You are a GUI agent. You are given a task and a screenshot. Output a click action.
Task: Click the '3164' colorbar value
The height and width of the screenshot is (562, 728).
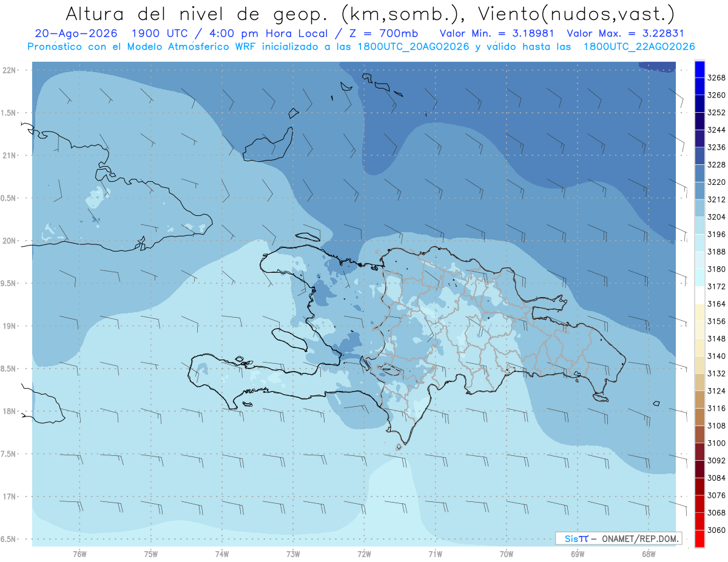pyautogui.click(x=716, y=304)
